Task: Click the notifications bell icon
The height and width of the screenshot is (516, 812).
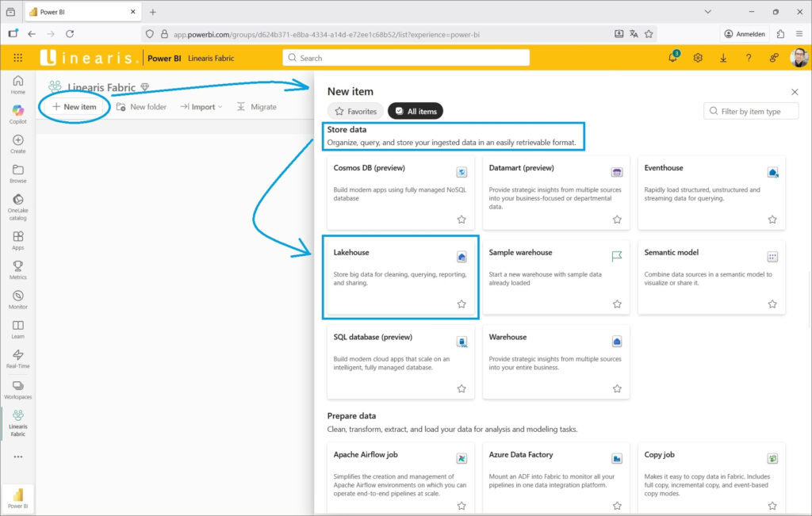Action: click(x=672, y=58)
